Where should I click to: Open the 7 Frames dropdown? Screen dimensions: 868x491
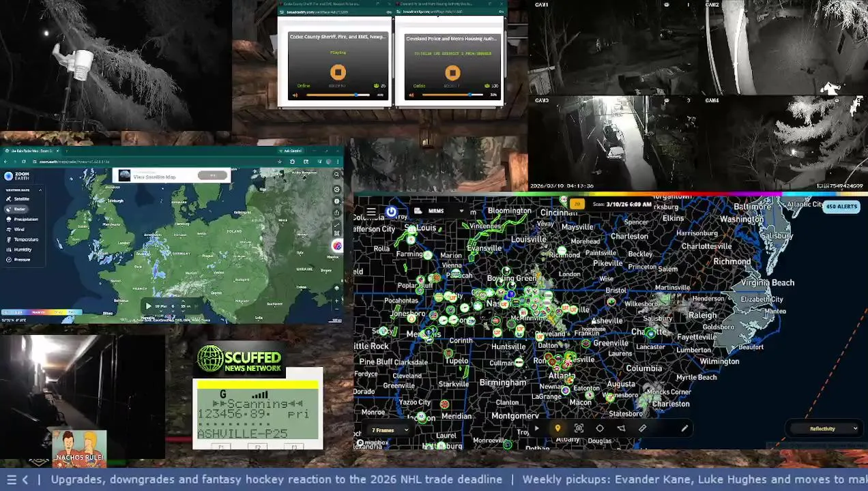390,430
